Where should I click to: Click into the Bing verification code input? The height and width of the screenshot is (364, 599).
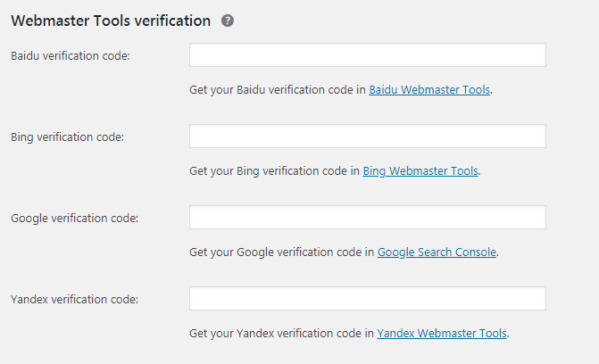point(367,136)
